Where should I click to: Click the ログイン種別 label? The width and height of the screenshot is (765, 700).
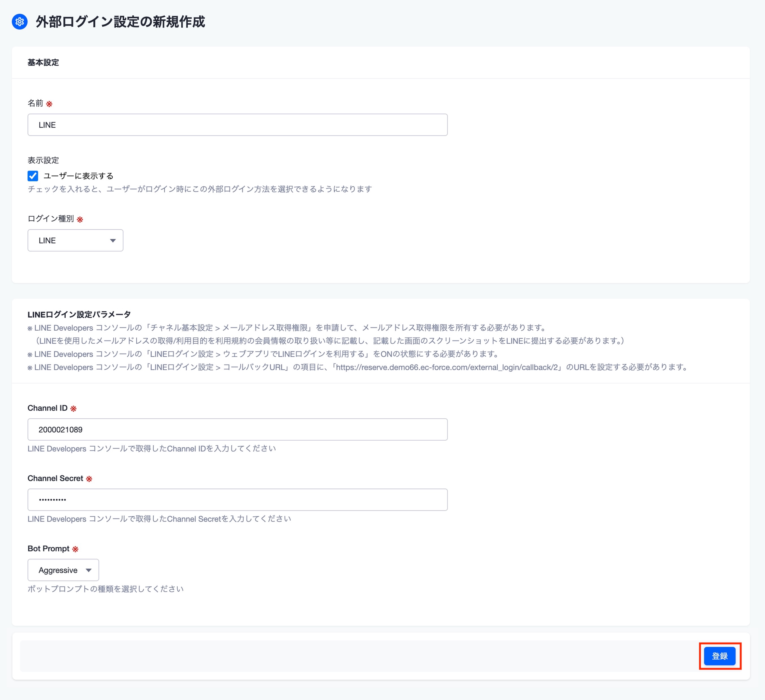[51, 219]
